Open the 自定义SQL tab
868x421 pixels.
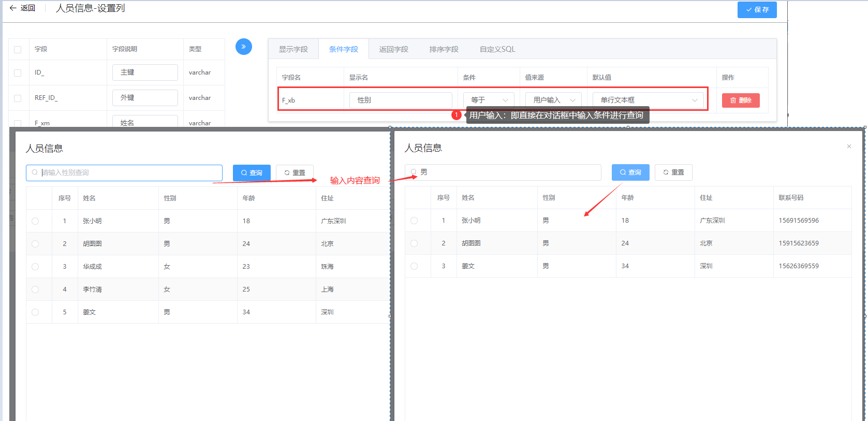497,49
